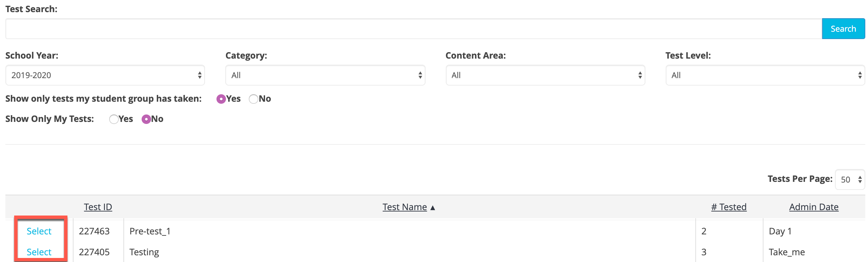Focus the Test Search text field
868x262 pixels.
[414, 29]
